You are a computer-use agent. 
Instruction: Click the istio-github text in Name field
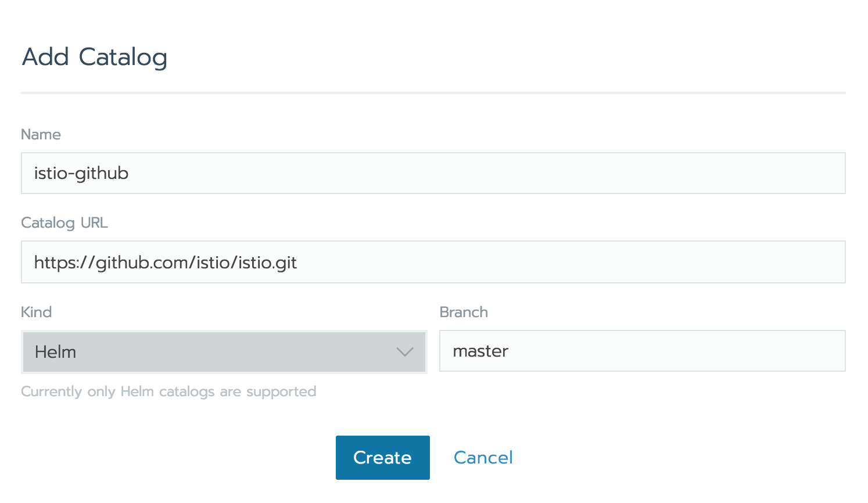[81, 173]
